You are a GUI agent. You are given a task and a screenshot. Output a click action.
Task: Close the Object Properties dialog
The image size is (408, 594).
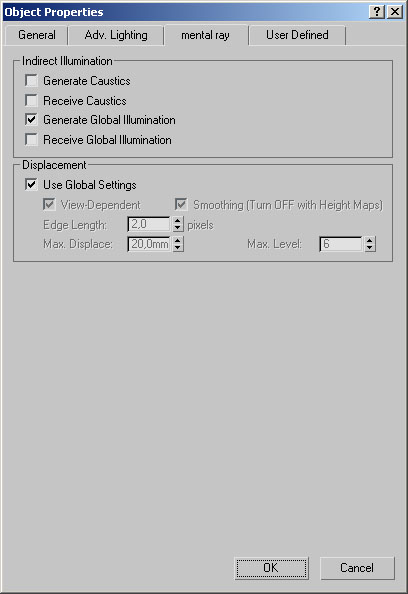pyautogui.click(x=395, y=12)
